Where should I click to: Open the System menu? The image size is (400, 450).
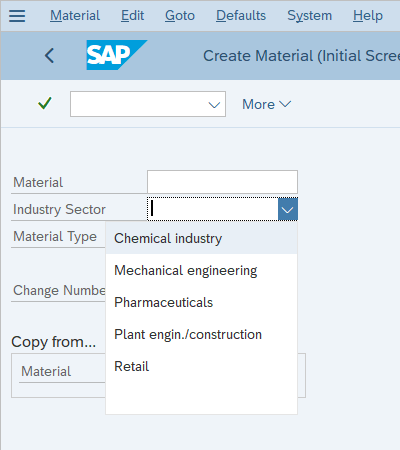click(310, 15)
